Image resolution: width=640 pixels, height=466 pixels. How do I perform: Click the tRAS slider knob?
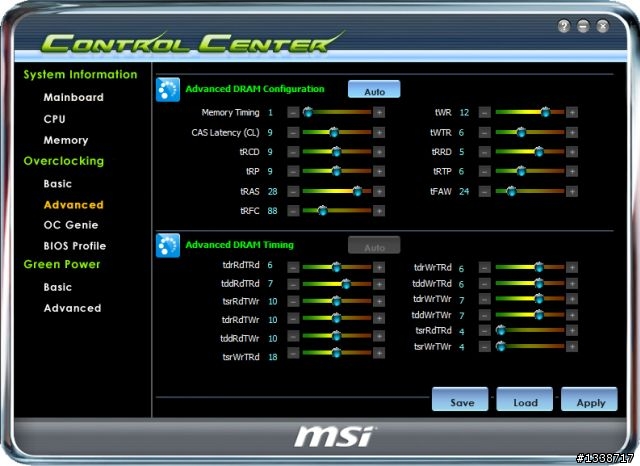click(x=357, y=191)
